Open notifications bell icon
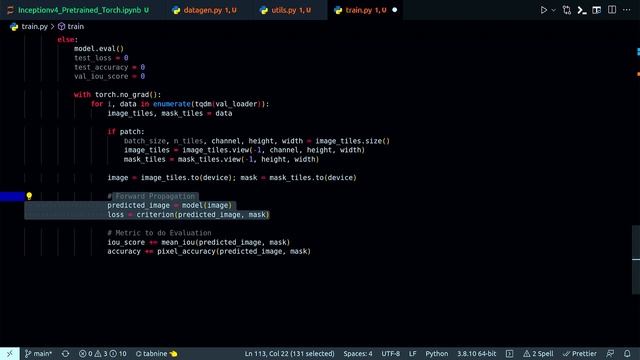Screen dimensions: 640x360 coord(627,353)
